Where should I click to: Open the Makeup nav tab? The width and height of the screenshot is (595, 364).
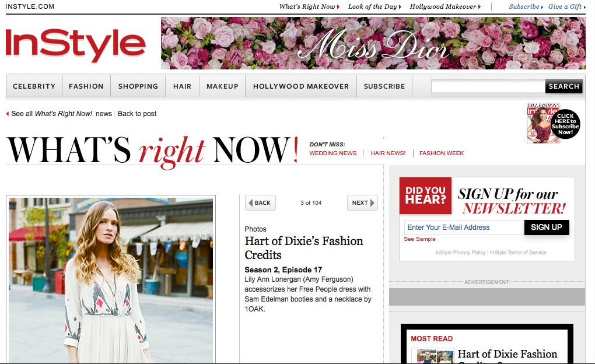coord(222,86)
